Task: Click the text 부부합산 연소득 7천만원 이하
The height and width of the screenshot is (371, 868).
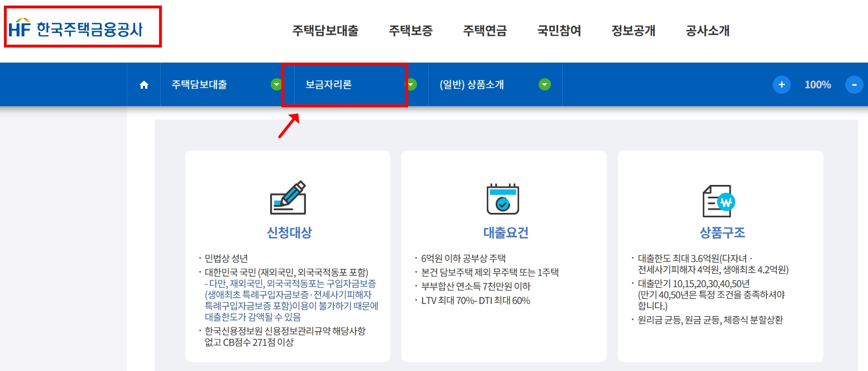Action: (x=476, y=287)
